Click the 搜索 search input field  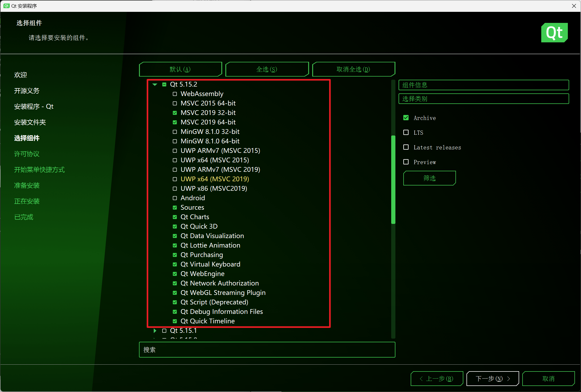click(x=267, y=350)
